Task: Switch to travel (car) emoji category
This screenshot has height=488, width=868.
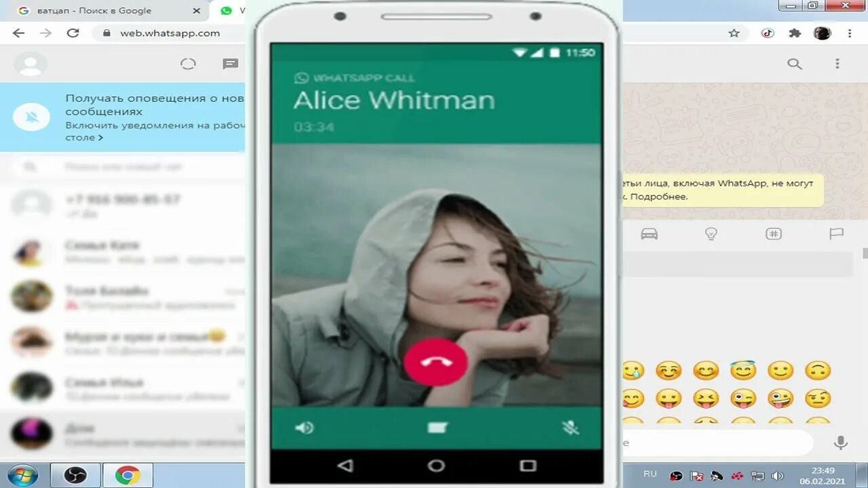Action: tap(649, 234)
